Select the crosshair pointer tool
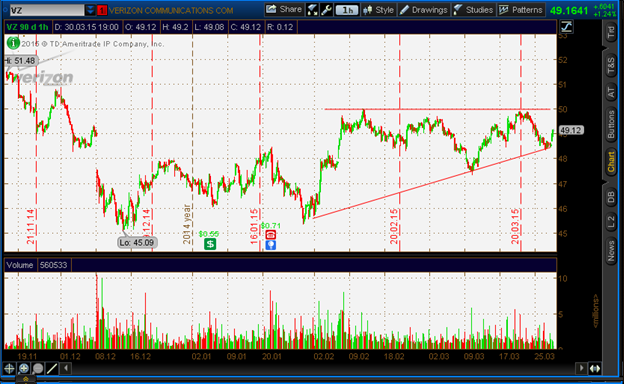This screenshot has width=624, height=386. [9, 368]
